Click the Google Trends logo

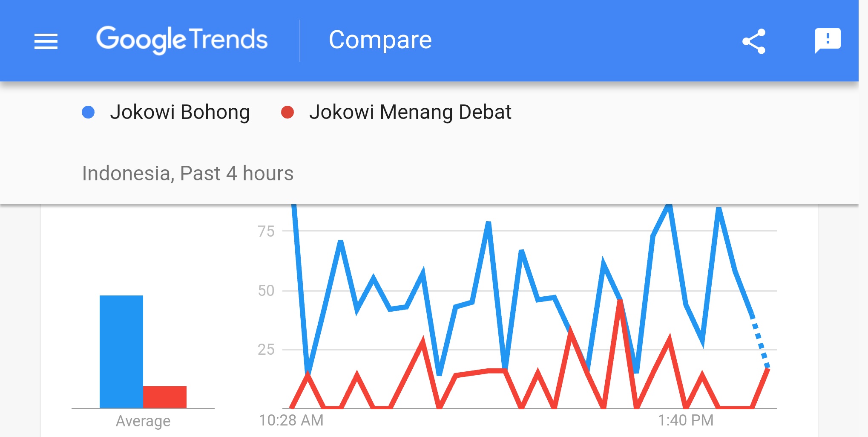[x=182, y=40]
